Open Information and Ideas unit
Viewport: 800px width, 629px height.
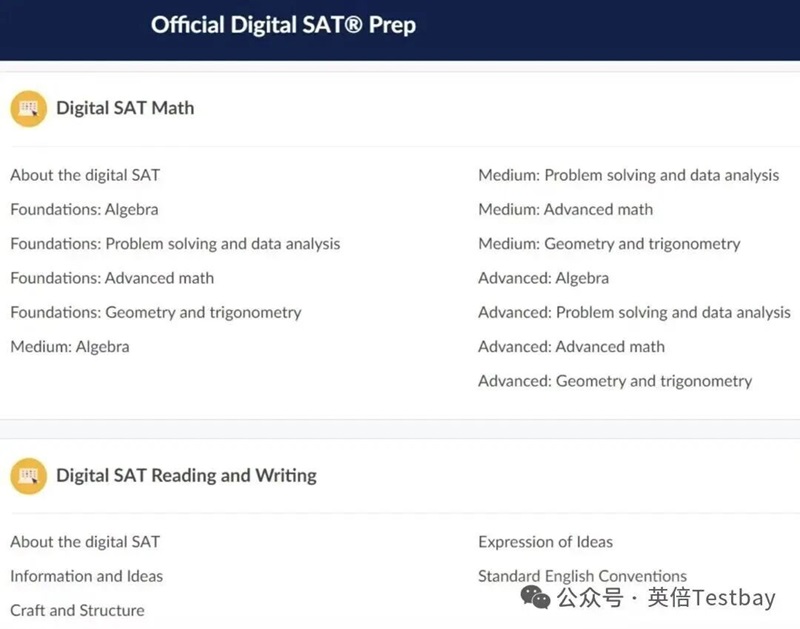[86, 576]
